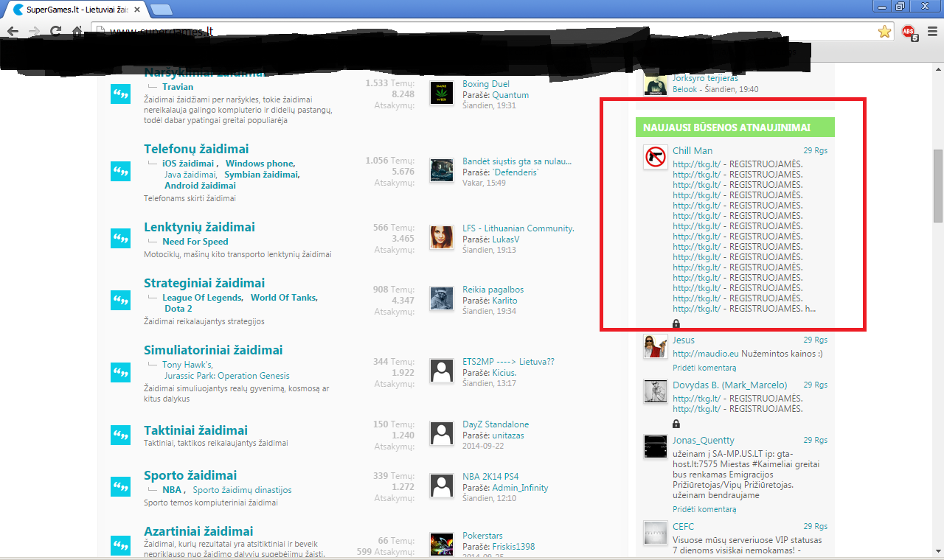The image size is (944, 560).
Task: Open a new tab button
Action: (x=162, y=9)
